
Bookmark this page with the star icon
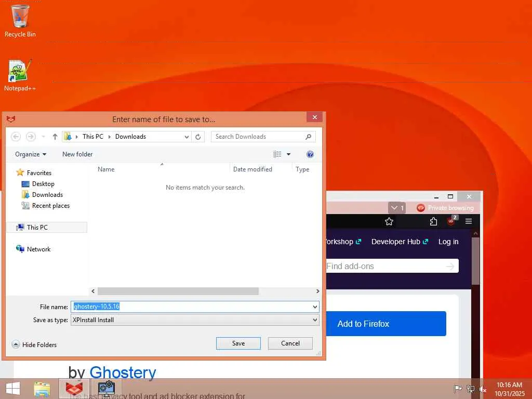pos(389,221)
